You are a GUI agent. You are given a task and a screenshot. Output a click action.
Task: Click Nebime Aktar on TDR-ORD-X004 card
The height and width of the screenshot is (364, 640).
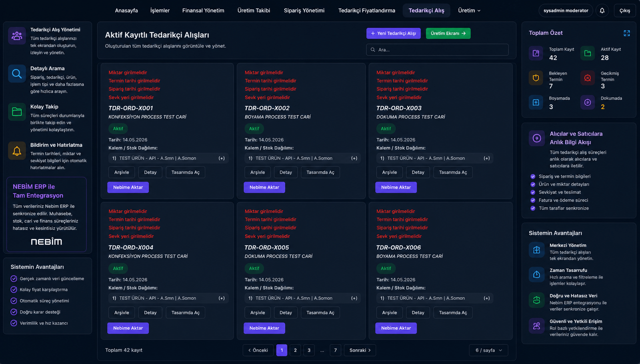[x=128, y=328]
